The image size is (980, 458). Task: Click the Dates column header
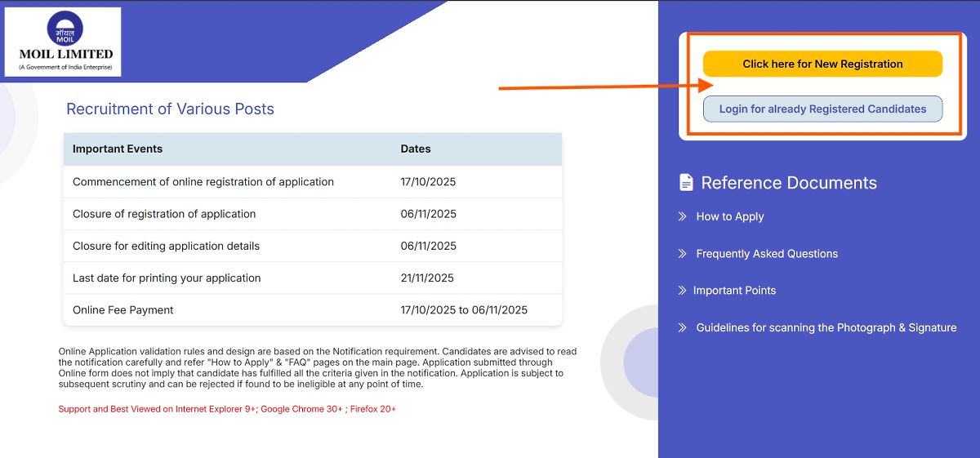point(416,149)
